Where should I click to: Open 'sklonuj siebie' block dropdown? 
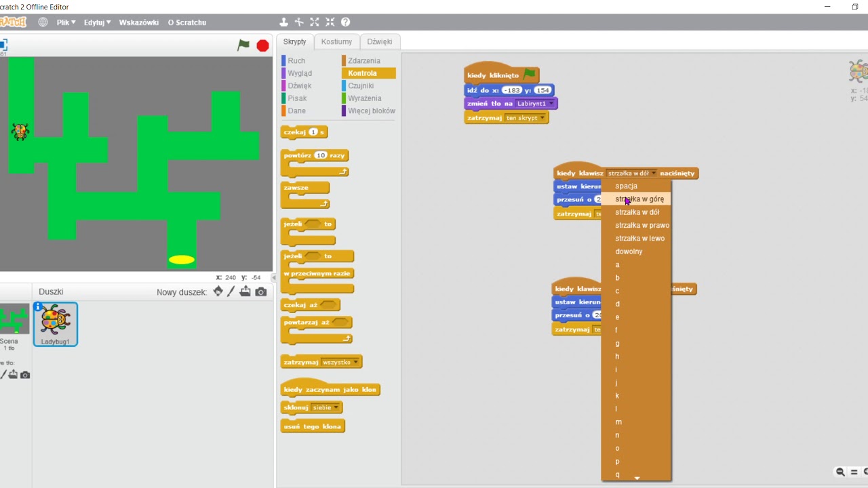coord(336,407)
